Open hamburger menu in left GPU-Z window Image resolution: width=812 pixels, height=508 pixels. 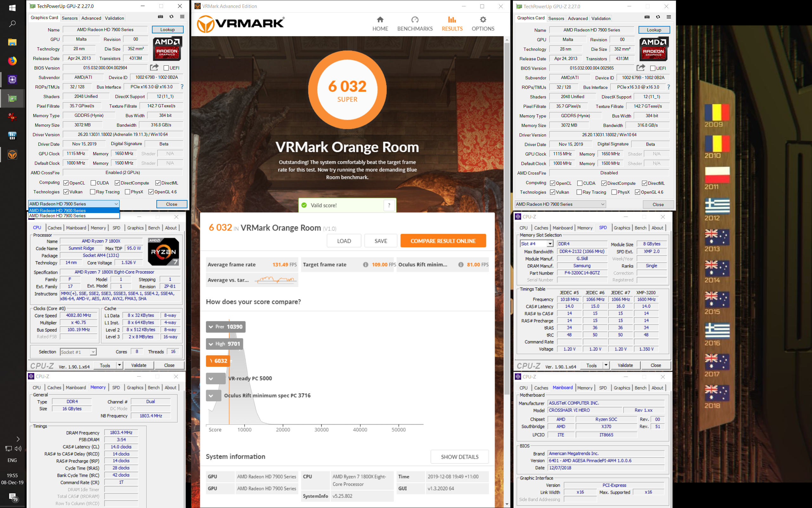tap(182, 17)
